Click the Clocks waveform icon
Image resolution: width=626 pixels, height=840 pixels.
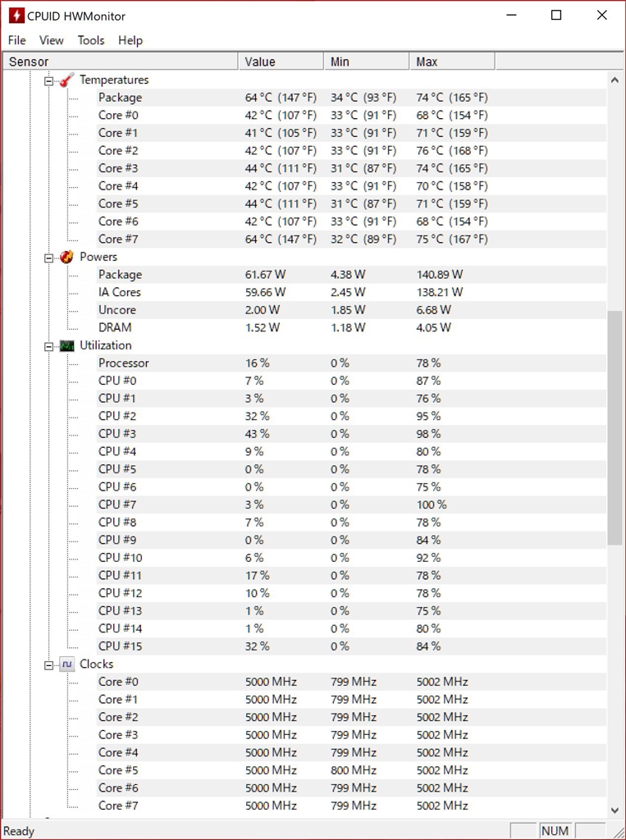click(66, 664)
